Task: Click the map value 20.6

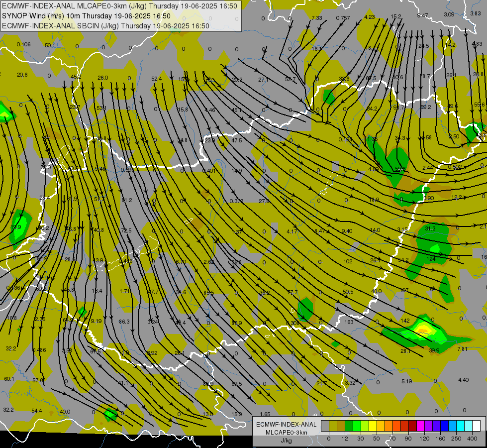Action: click(22, 75)
